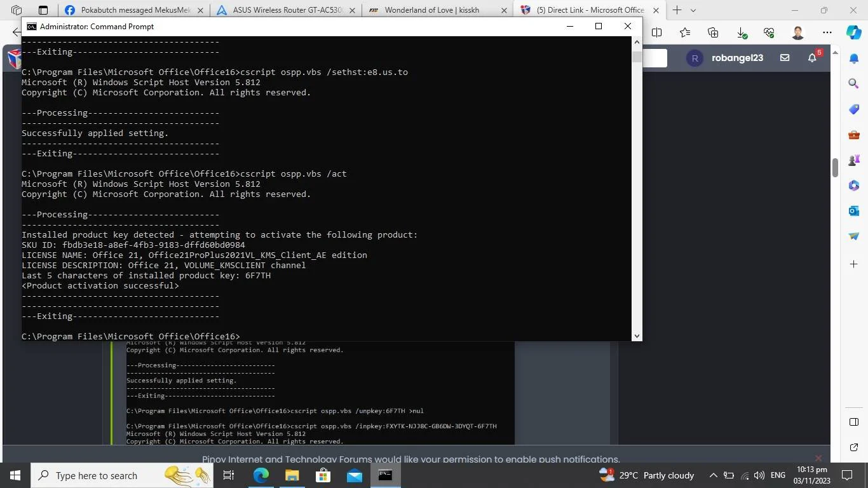
Task: Click the Windows Start button
Action: 15,475
